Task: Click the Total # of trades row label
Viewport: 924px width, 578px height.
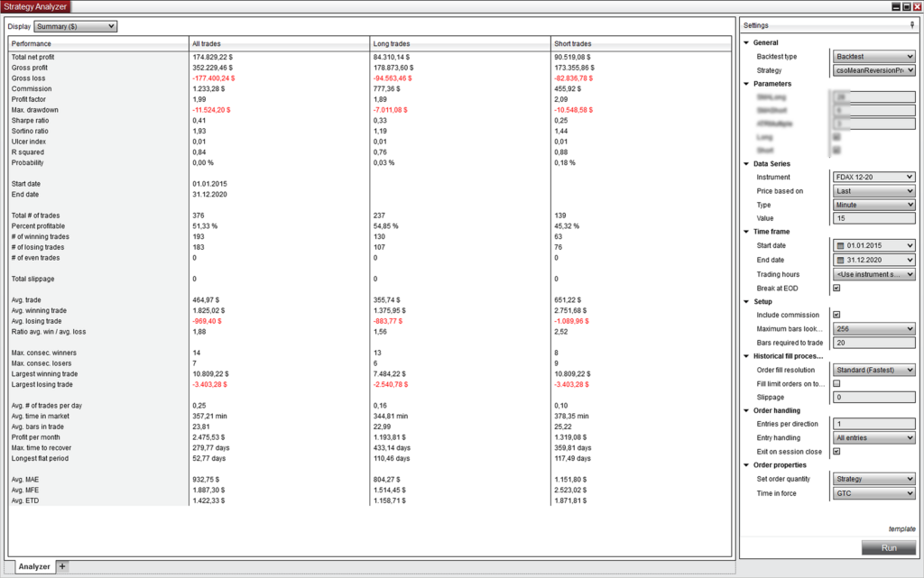Action: click(x=35, y=216)
